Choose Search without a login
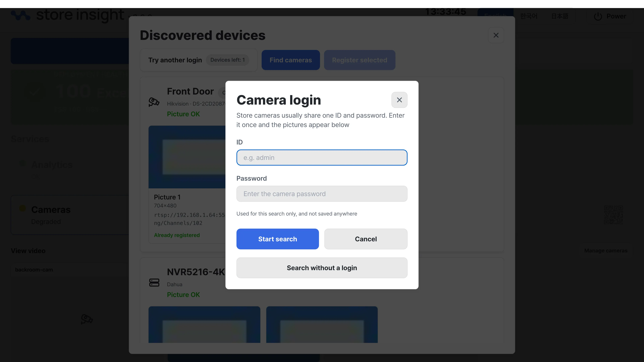Image resolution: width=644 pixels, height=362 pixels. [322, 268]
